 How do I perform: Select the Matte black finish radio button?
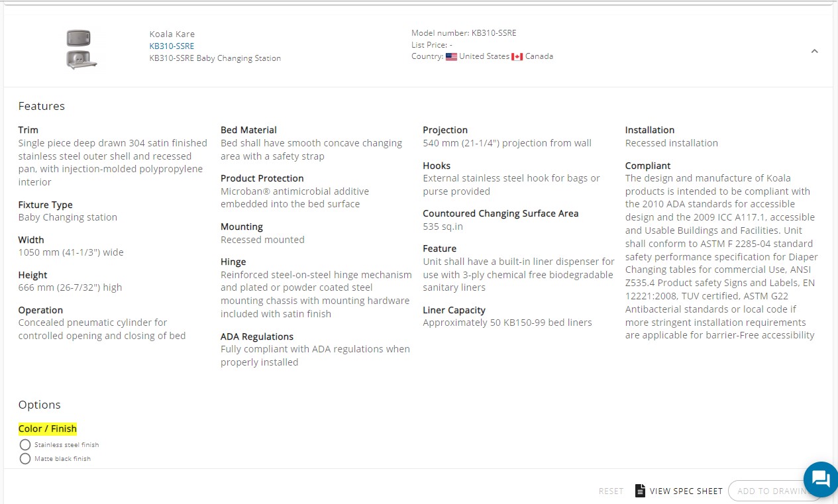click(25, 458)
